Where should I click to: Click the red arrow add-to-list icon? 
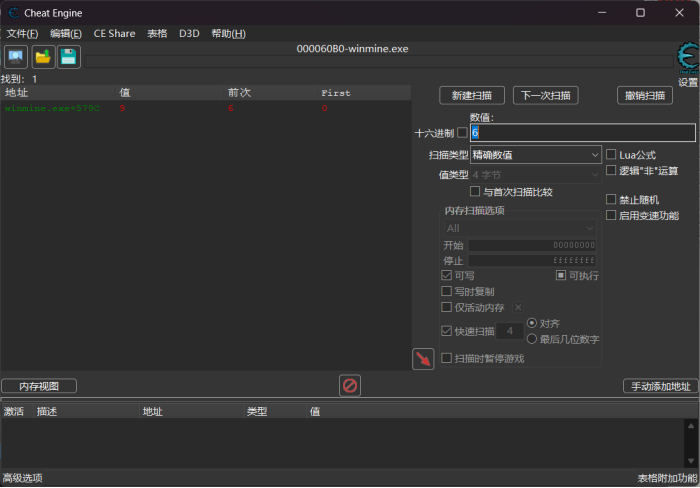423,359
